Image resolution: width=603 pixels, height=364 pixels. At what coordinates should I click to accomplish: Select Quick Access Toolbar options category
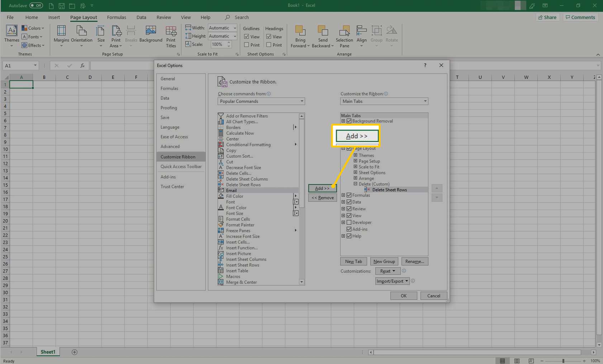coord(181,167)
